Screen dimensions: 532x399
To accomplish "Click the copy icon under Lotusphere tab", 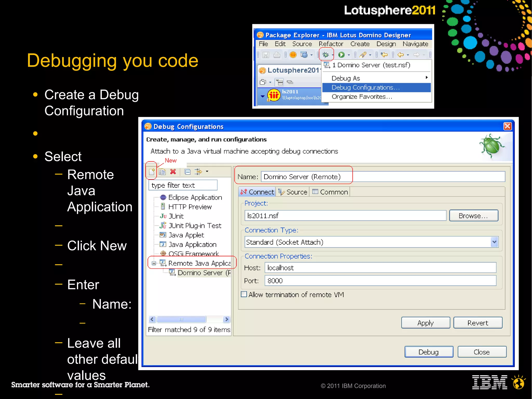I will (263, 82).
